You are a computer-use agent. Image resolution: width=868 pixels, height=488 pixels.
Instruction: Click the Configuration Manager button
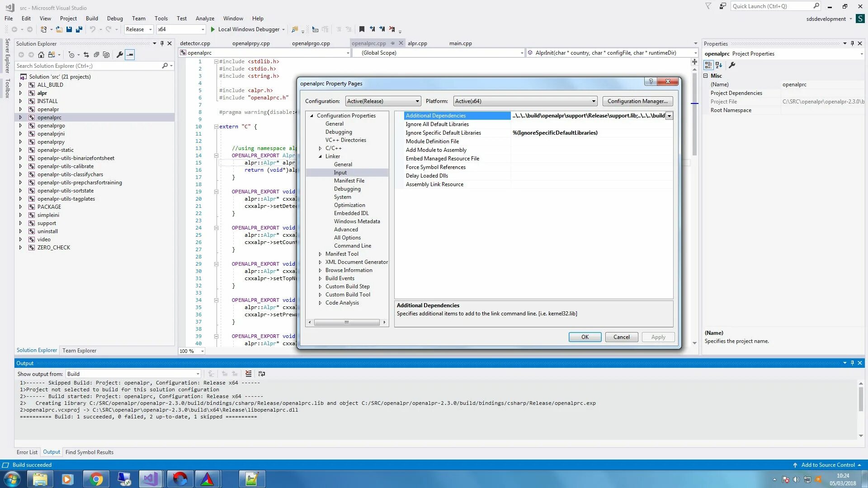click(637, 101)
